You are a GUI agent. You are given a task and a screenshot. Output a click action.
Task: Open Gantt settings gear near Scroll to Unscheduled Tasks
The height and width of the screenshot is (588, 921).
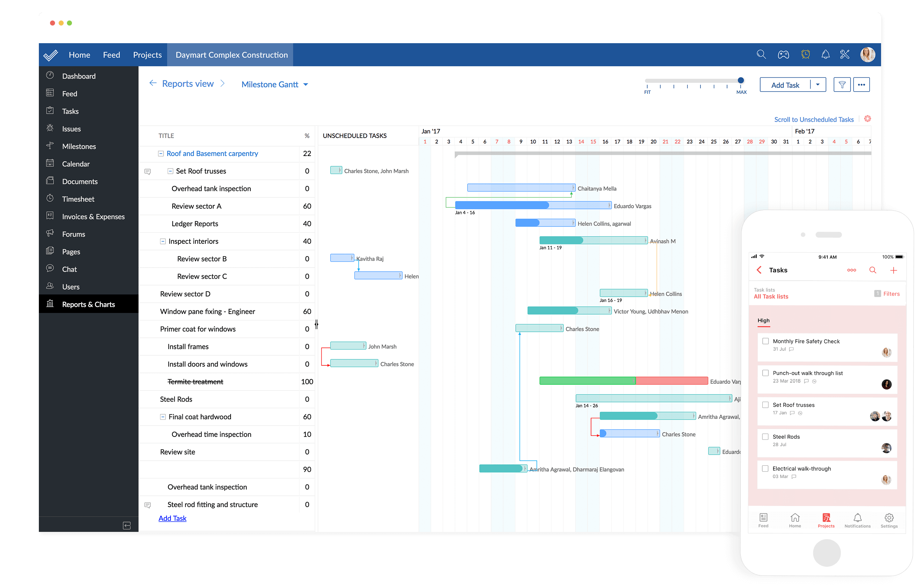[867, 119]
